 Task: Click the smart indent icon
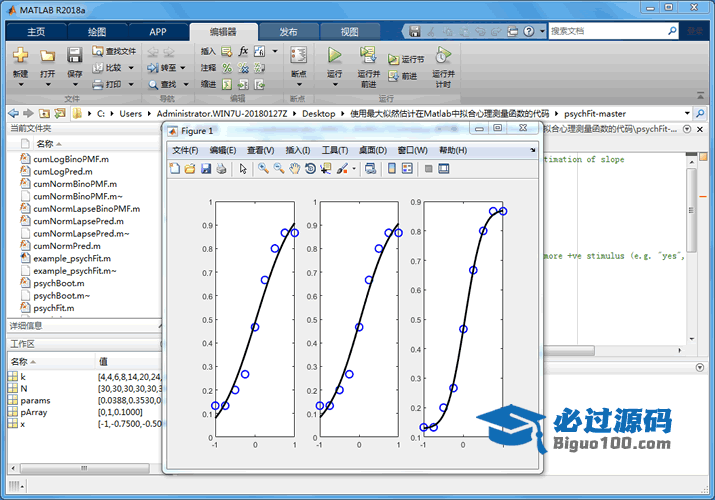click(x=227, y=84)
